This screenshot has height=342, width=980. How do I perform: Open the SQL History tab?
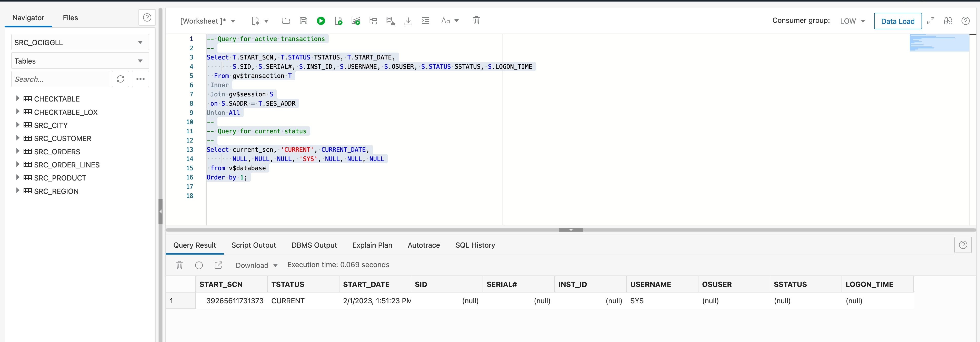coord(475,245)
